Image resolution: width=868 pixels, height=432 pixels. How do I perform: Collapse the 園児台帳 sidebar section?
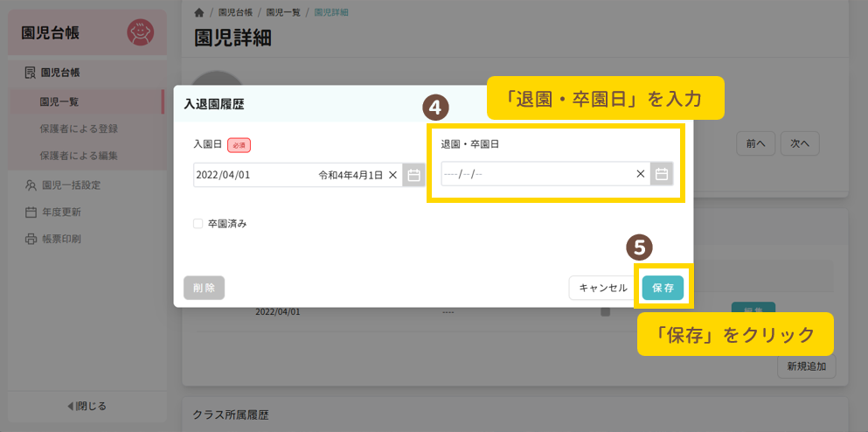(66, 73)
